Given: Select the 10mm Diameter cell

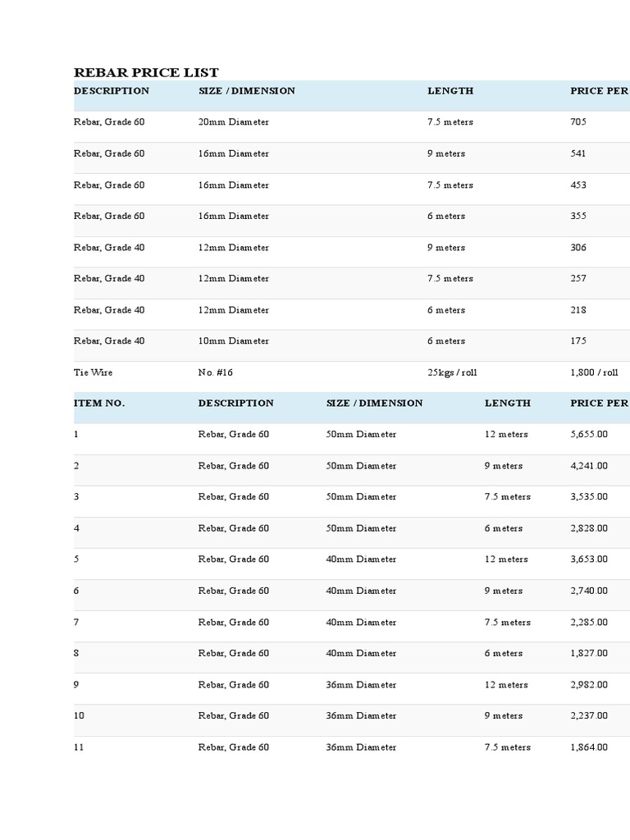Looking at the screenshot, I should point(234,340).
